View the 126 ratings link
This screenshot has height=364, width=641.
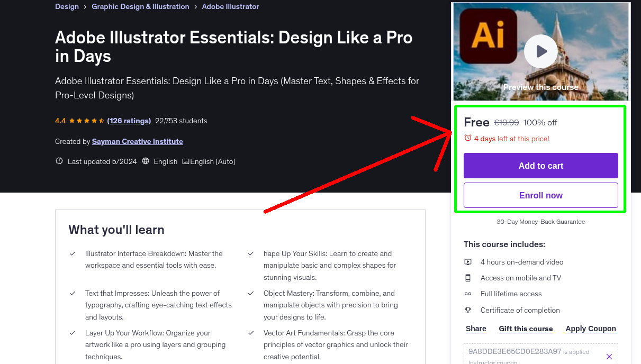coord(129,121)
